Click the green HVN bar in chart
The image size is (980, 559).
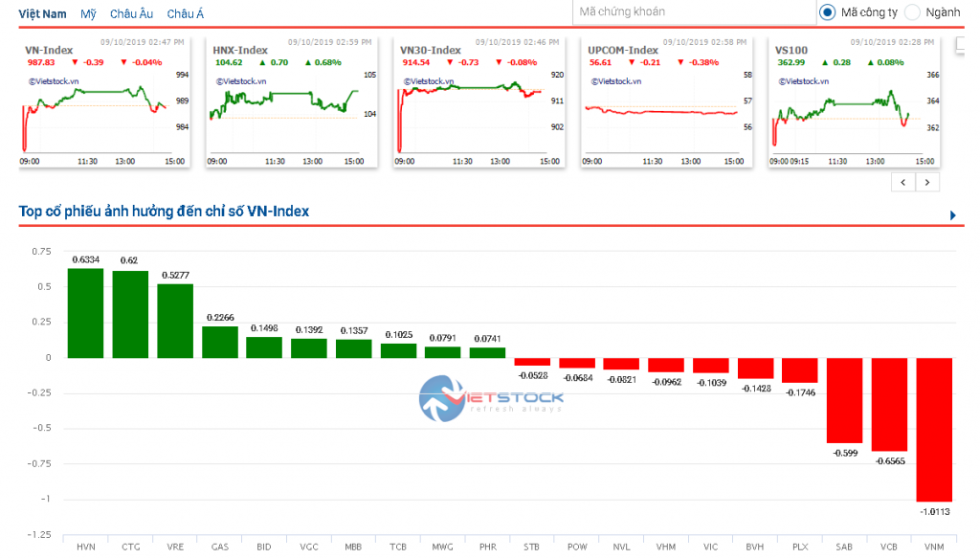tap(85, 313)
